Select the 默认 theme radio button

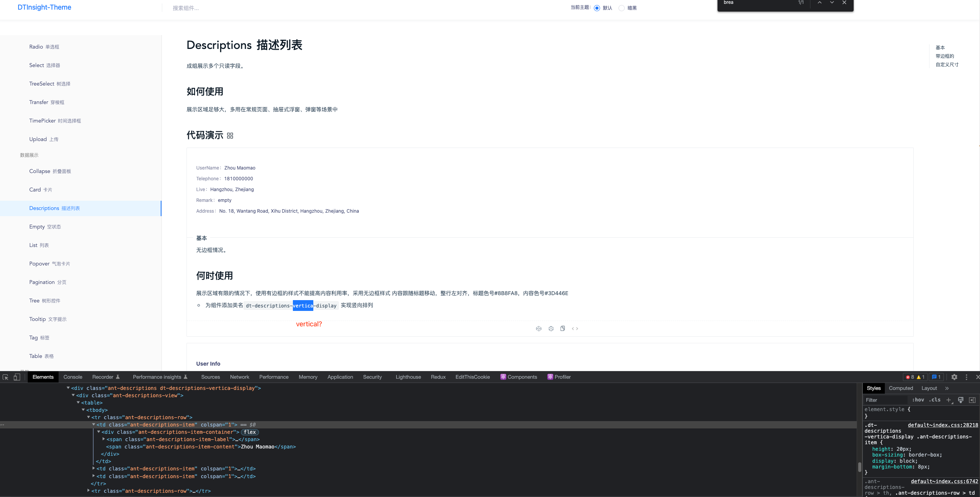tap(597, 8)
